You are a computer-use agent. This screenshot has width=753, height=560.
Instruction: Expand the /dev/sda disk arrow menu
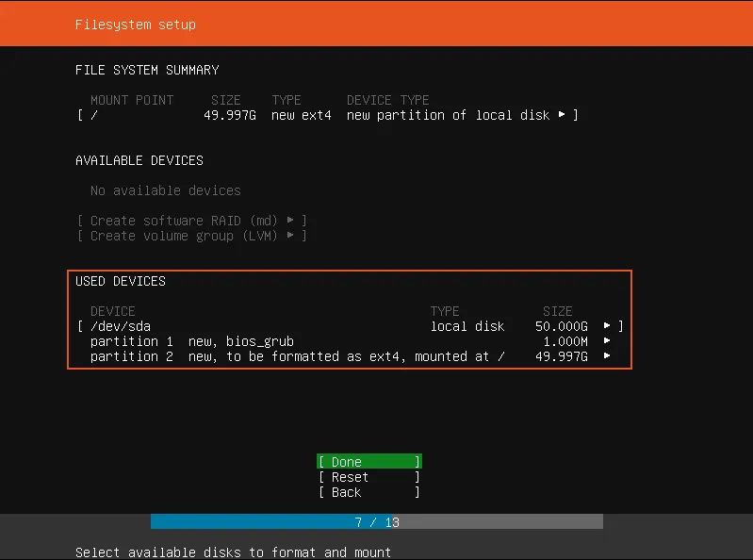607,326
